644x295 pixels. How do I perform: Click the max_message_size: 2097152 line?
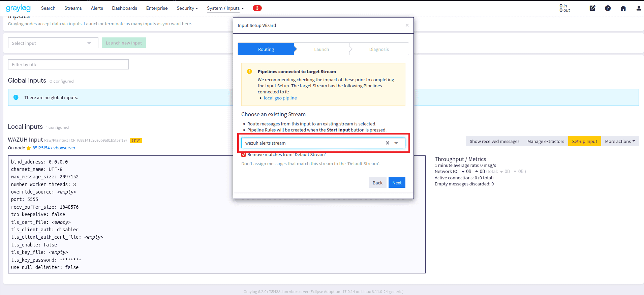tap(45, 177)
